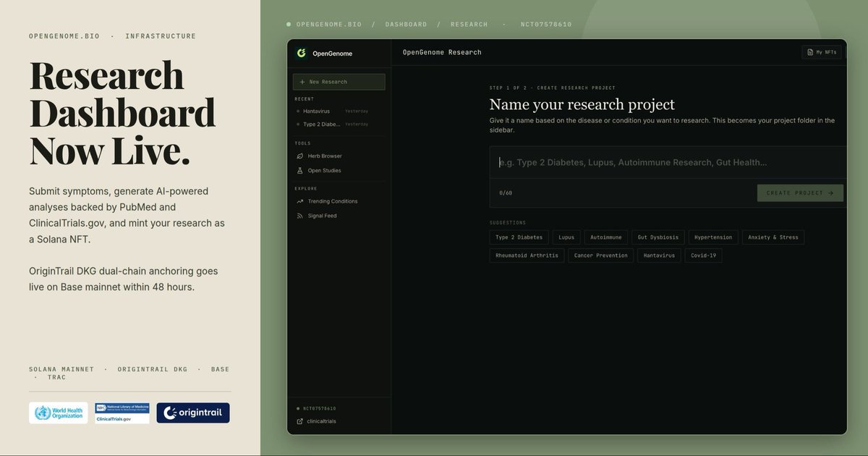Click the World Health Organization logo

tap(59, 413)
